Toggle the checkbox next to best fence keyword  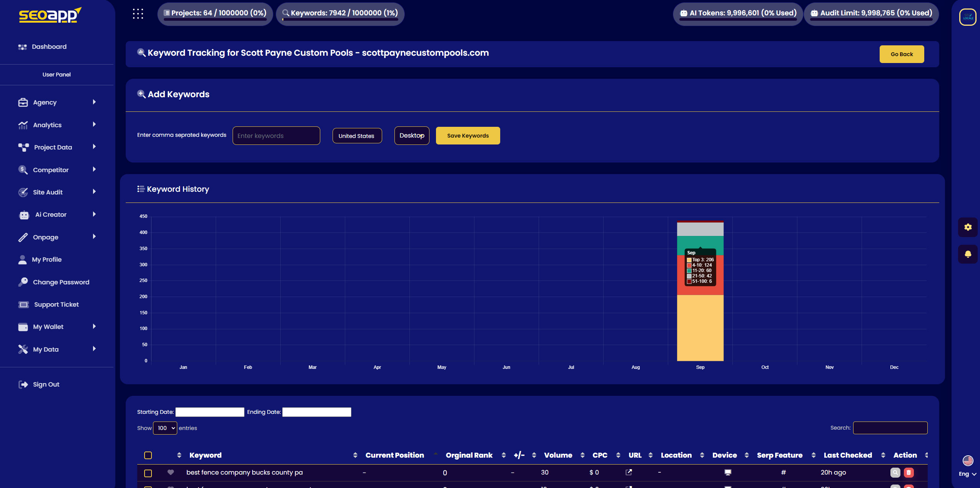click(148, 472)
